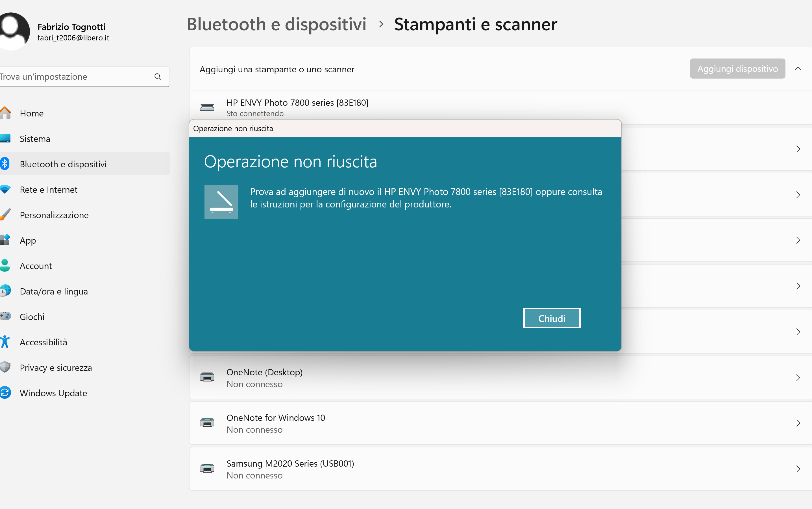Click the OneNote for Windows 10 printer icon
Image resolution: width=812 pixels, height=509 pixels.
[207, 423]
